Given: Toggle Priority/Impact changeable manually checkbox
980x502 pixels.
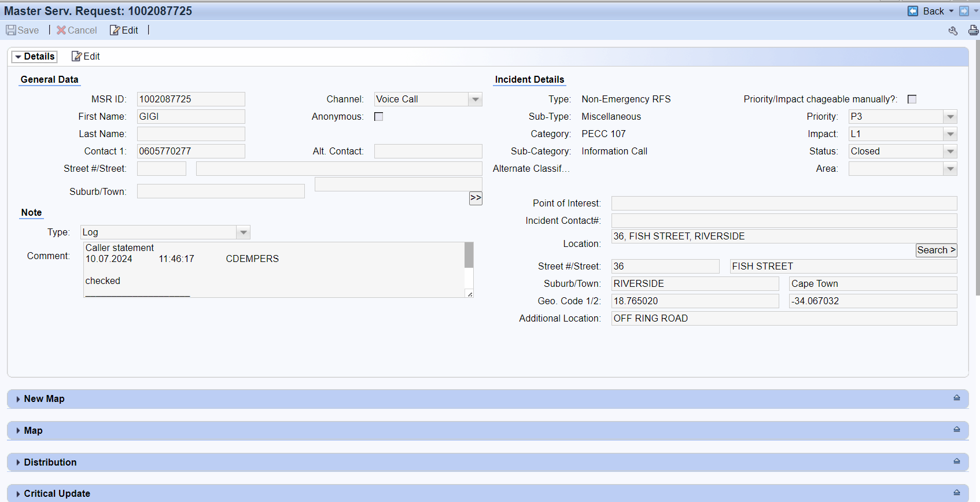Looking at the screenshot, I should pyautogui.click(x=912, y=99).
